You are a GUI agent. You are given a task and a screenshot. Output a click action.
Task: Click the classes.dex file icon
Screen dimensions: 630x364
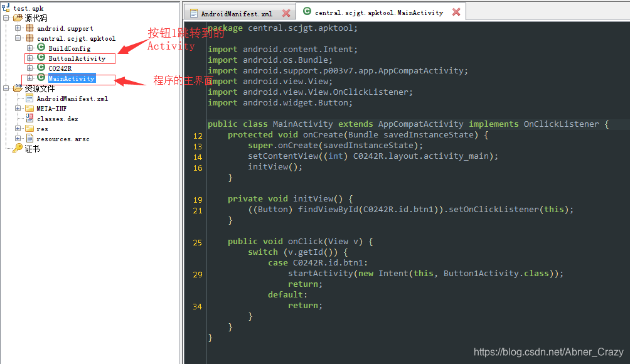29,118
